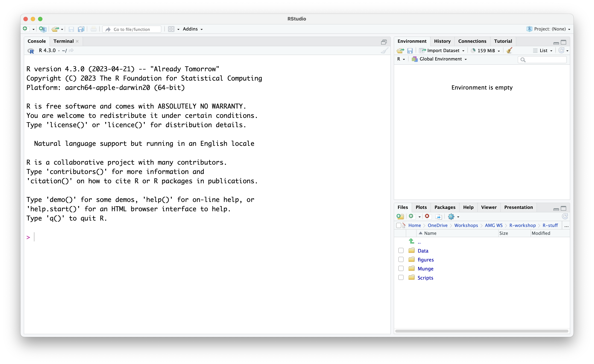Viewport: 594px width, 364px height.
Task: Open the Files gear More menu
Action: 453,217
